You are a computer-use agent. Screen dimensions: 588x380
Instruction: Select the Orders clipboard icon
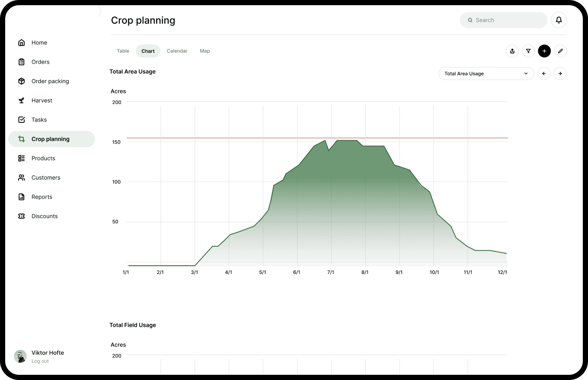(x=22, y=61)
